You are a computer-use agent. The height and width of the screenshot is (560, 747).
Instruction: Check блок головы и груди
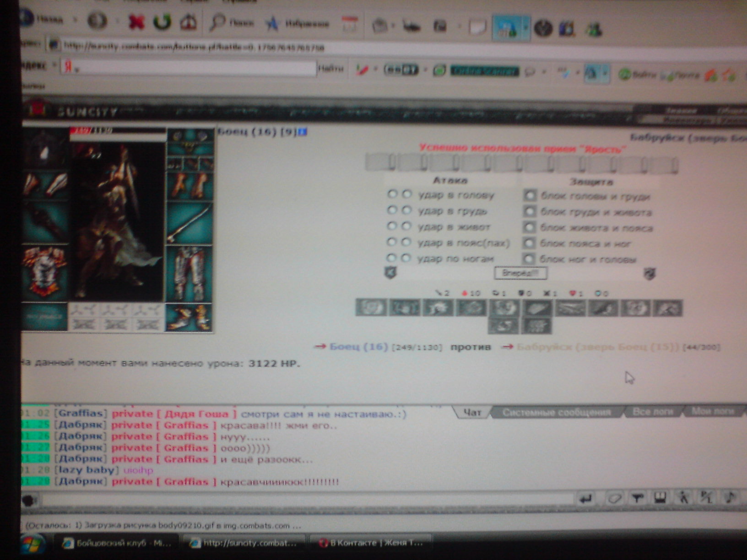530,196
